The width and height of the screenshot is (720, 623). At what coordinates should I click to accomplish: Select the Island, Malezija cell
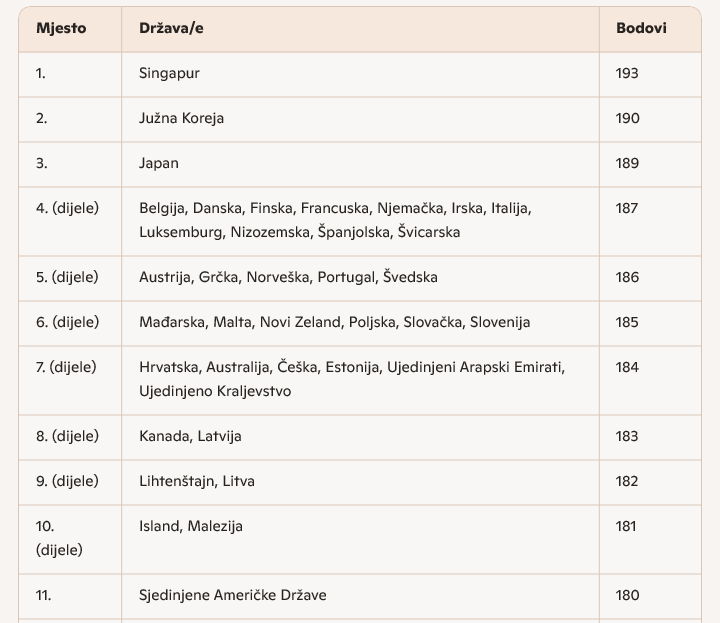(191, 526)
